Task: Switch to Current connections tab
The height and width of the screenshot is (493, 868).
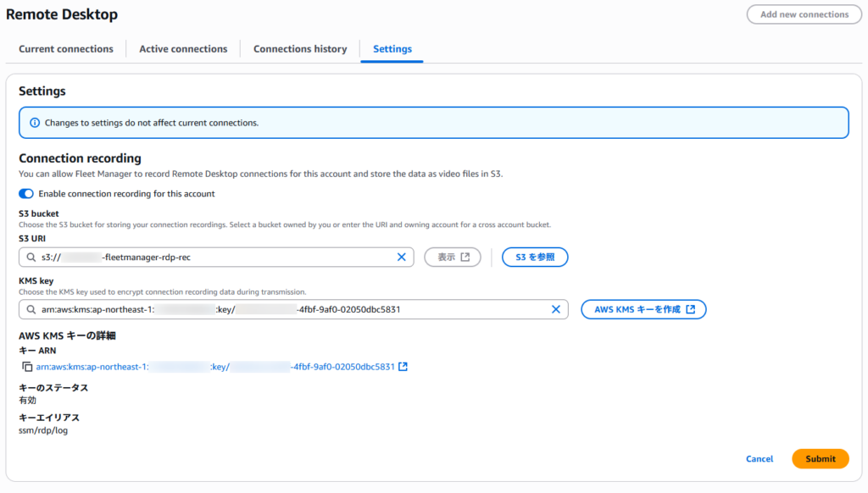Action: click(x=66, y=49)
